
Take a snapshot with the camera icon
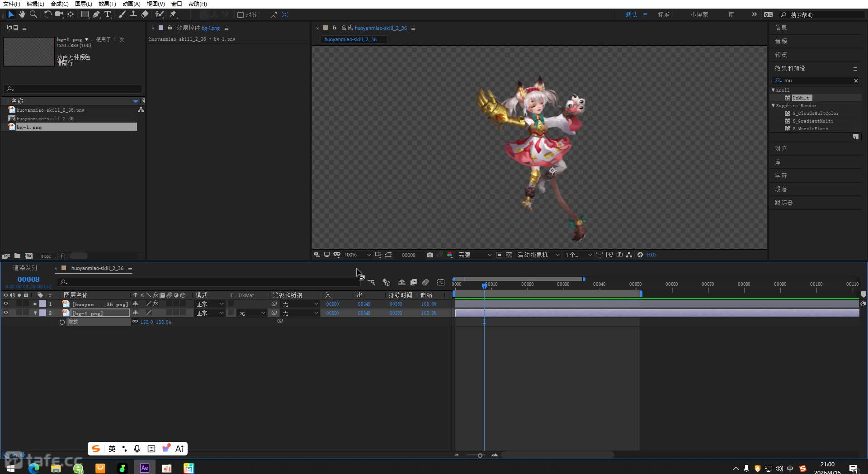click(429, 255)
